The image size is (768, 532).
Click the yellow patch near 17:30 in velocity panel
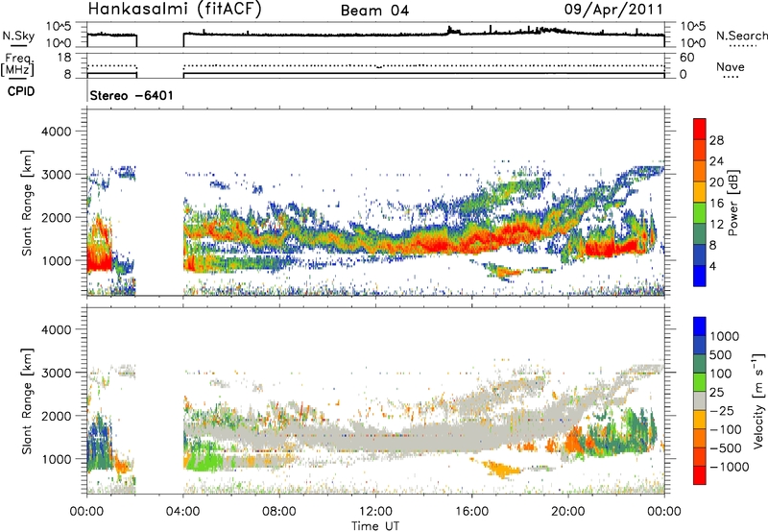[502, 470]
